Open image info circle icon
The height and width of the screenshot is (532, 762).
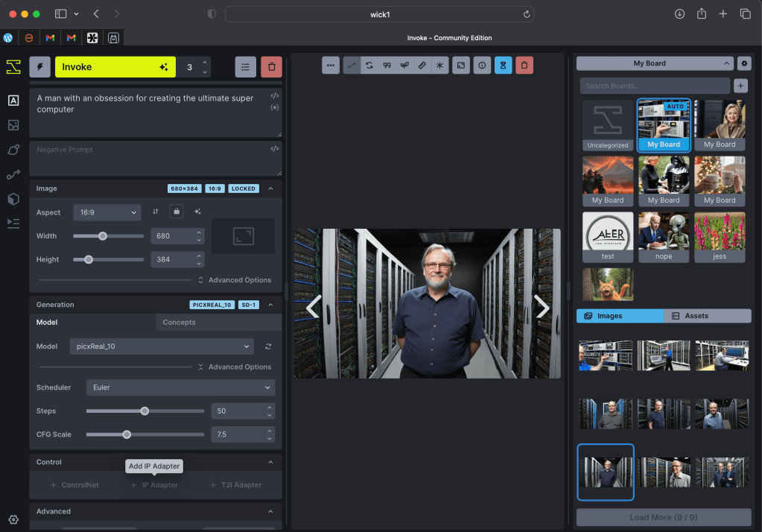click(482, 66)
